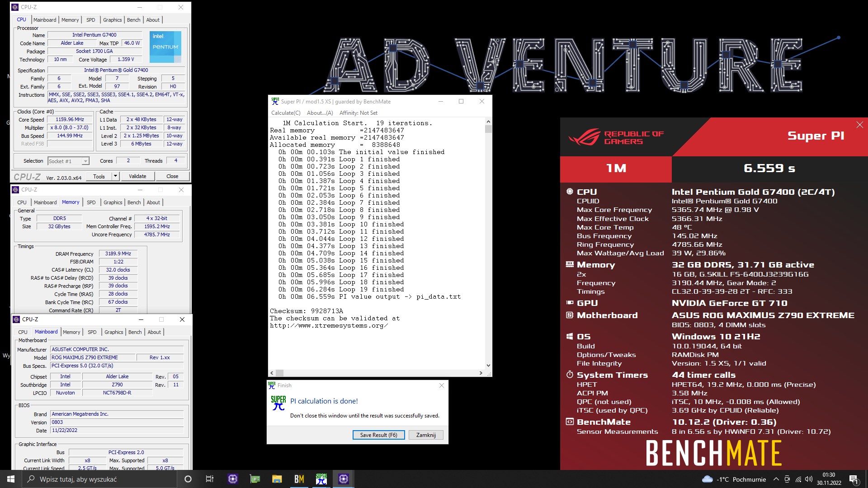Click Model field ROG MAXIMUS Z790 EXTREME
Viewport: 868px width, 488px height.
(x=93, y=357)
